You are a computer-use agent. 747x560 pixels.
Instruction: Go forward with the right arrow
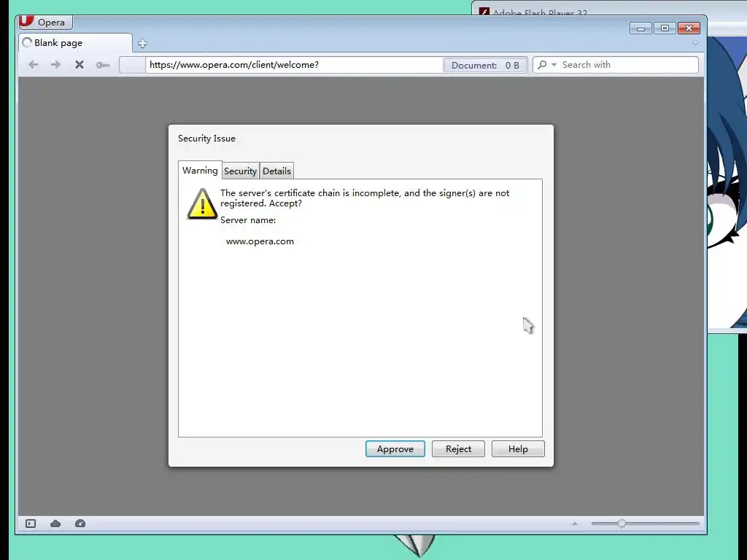[55, 65]
